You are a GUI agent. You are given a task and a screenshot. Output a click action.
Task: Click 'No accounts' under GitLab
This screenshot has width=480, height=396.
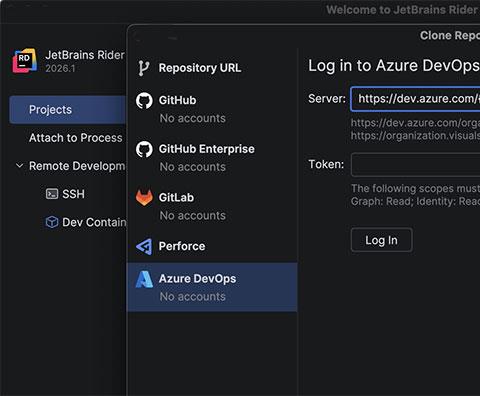click(x=193, y=215)
